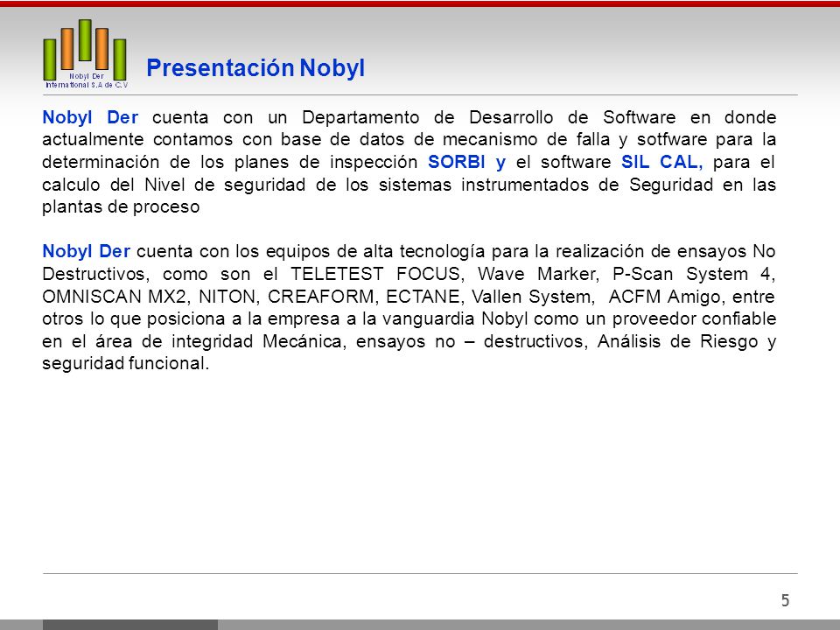Viewport: 840px width, 630px height.
Task: Click the text 'P-Scan System 4,'
Action: tap(694, 274)
